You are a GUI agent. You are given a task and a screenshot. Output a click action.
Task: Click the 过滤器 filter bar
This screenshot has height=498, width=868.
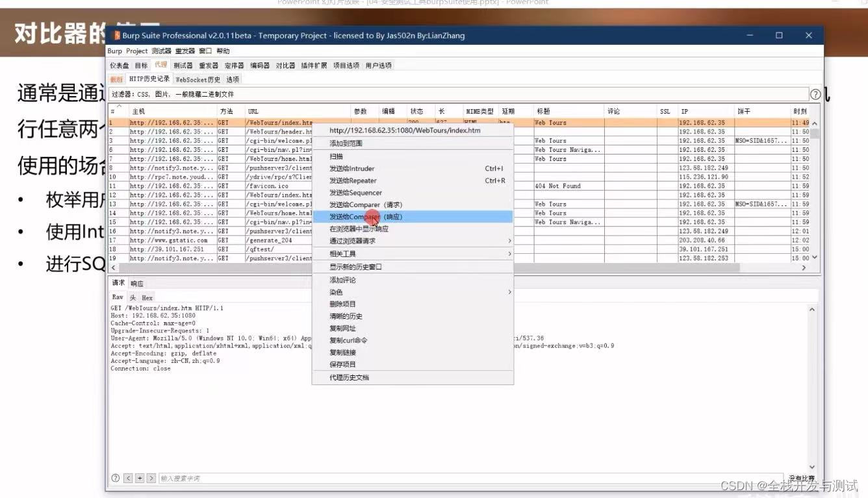pos(458,94)
